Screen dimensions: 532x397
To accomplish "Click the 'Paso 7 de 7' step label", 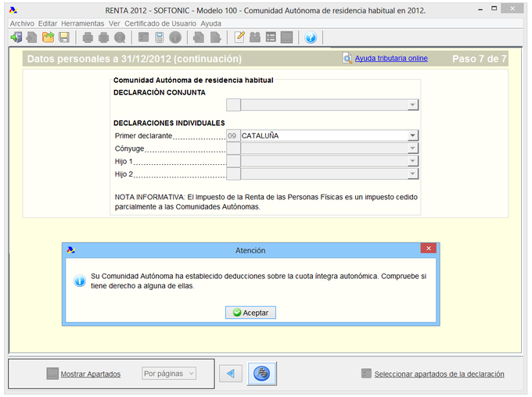I will click(479, 59).
